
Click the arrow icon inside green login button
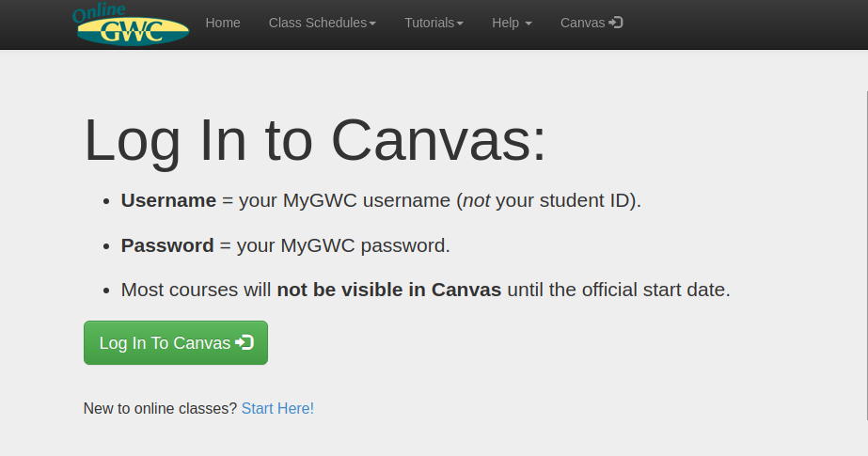[x=245, y=343]
